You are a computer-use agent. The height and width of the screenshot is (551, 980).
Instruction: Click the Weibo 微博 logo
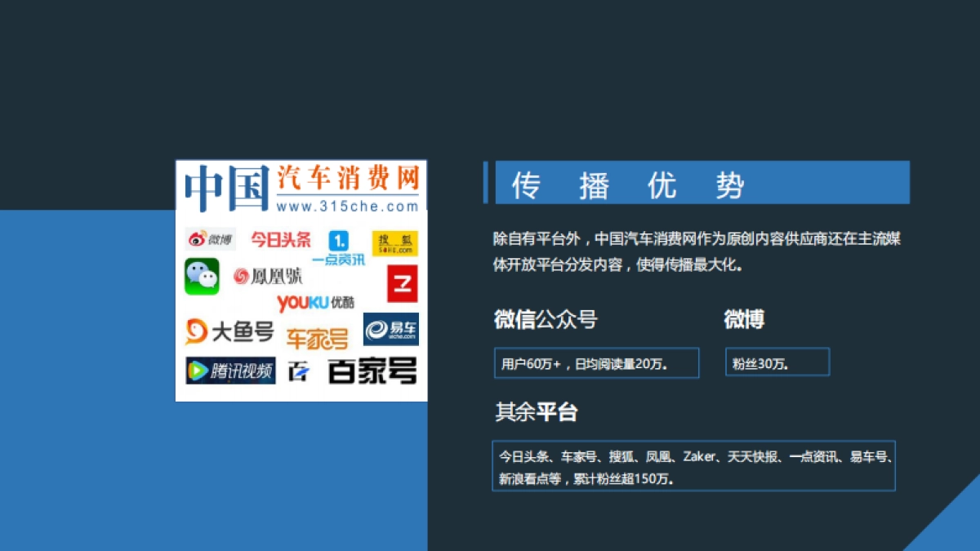[211, 238]
